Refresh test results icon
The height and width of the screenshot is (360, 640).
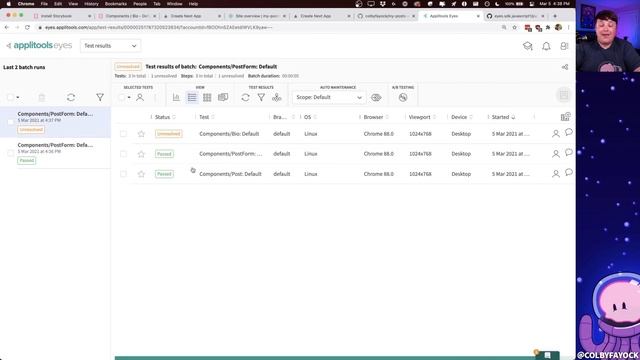coord(245,97)
